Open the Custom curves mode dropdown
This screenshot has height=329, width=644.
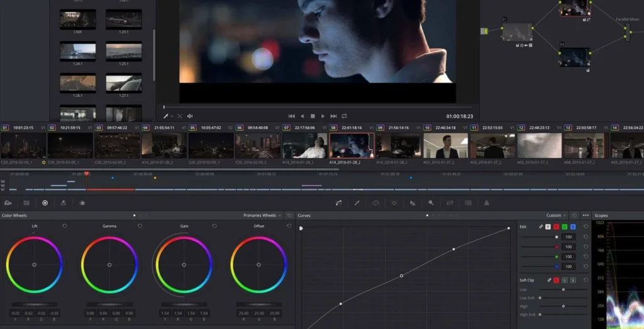(557, 215)
